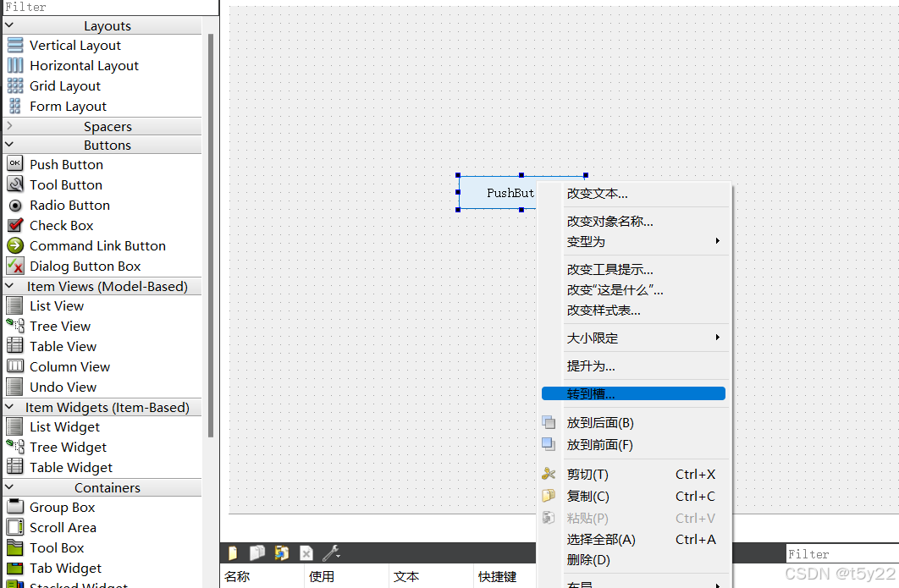Screen dimensions: 899x588
Task: Sort by the 快捷键 column header
Action: 505,576
